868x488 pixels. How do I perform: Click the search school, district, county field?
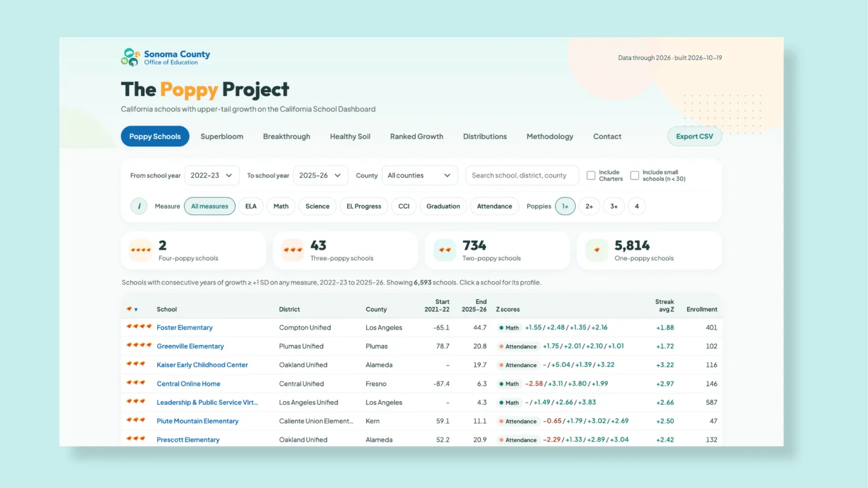pos(522,175)
